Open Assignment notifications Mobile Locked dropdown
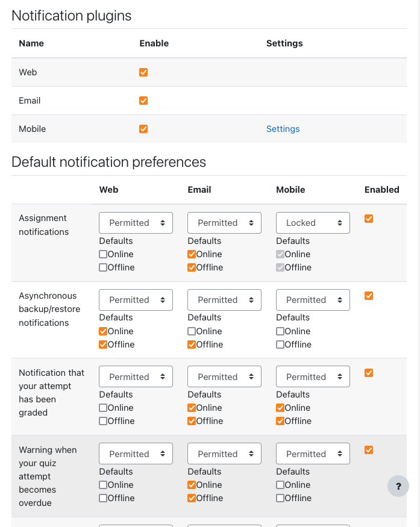 (313, 222)
